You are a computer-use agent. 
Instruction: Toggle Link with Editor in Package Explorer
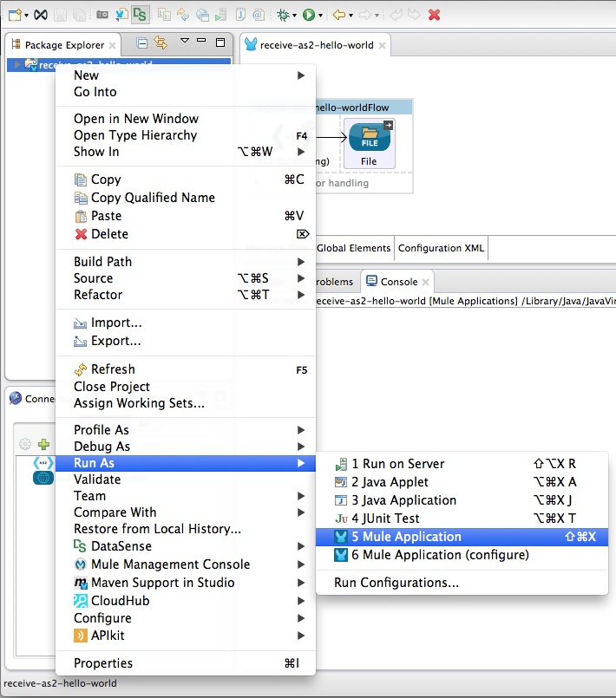pyautogui.click(x=161, y=42)
